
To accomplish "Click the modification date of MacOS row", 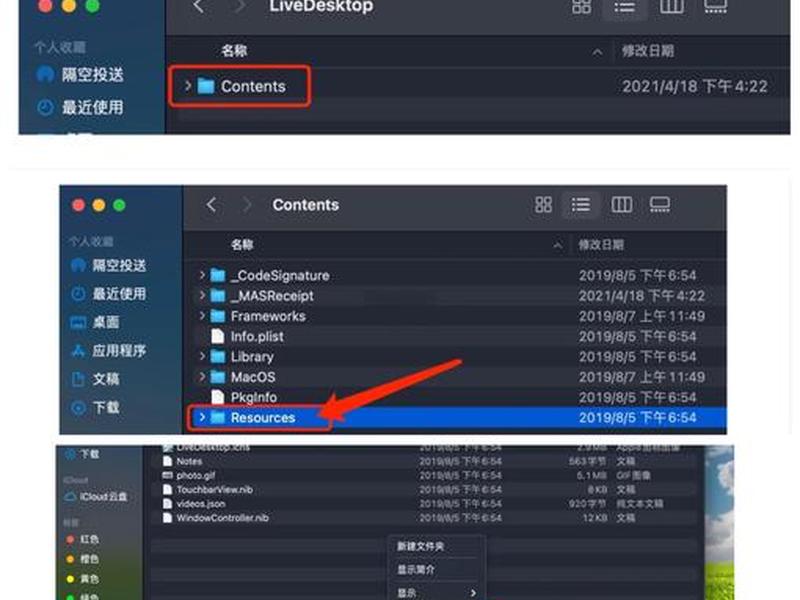I will 642,377.
